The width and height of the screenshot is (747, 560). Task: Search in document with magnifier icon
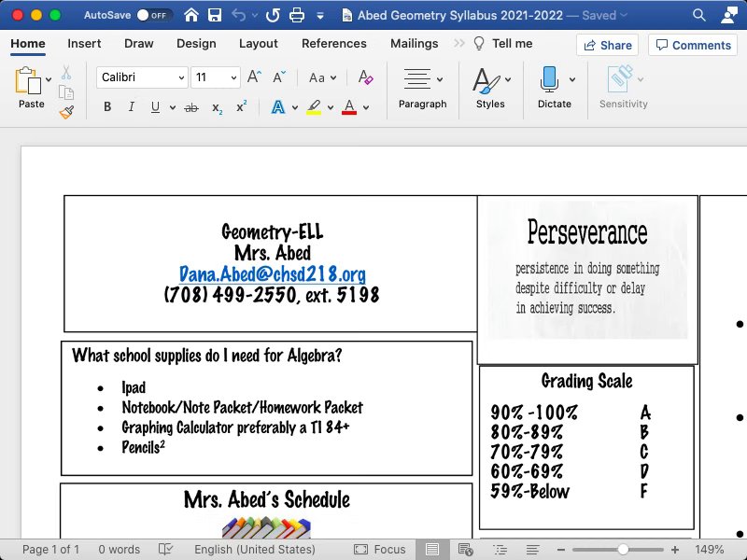click(698, 15)
